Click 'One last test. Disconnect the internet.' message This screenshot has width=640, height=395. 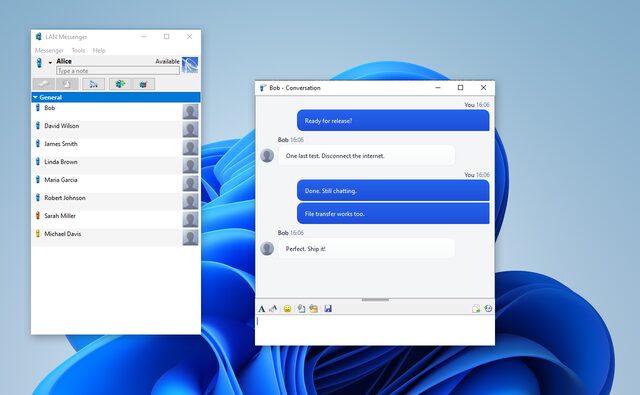(367, 155)
